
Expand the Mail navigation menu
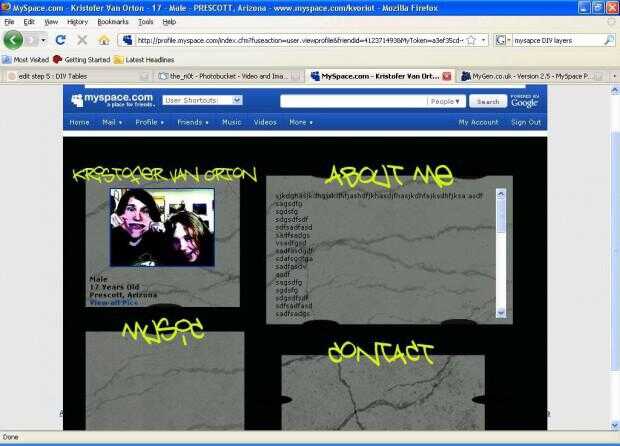coord(112,122)
